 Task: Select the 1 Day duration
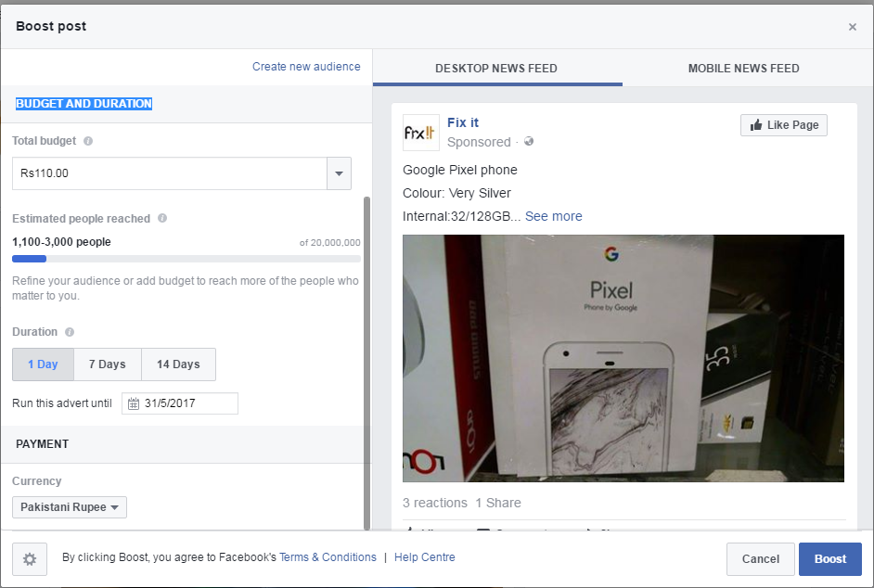tap(43, 364)
